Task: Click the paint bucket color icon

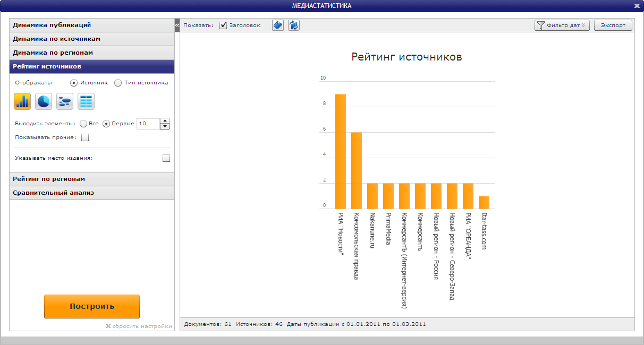Action: pos(278,25)
